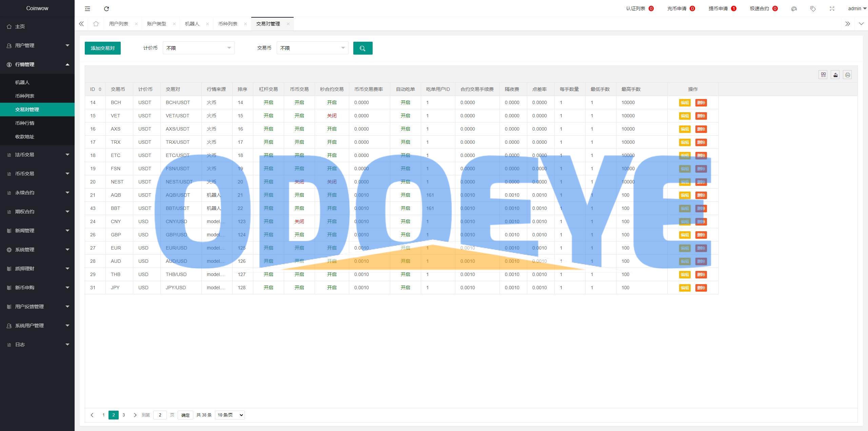Open the 交易币 dropdown
The width and height of the screenshot is (868, 431).
point(313,48)
